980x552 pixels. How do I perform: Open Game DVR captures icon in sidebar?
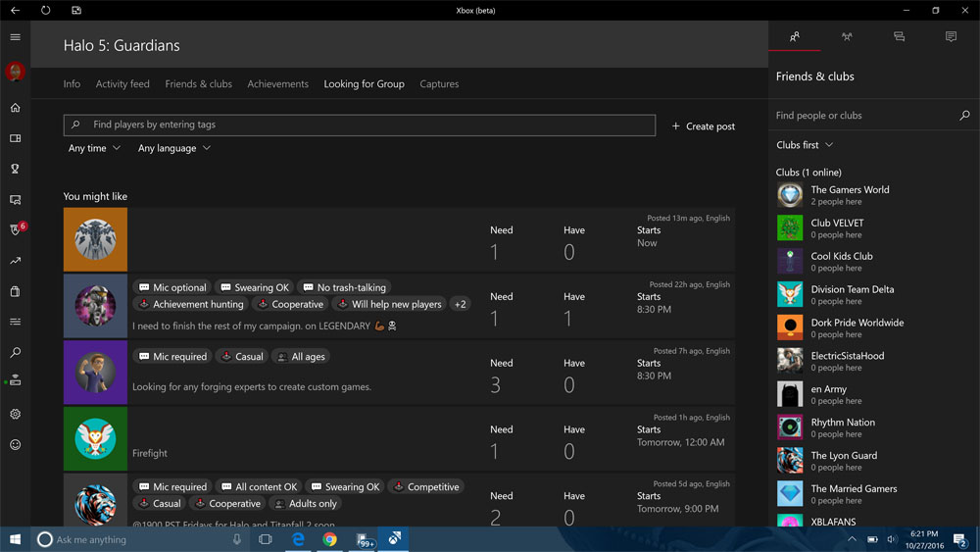15,199
